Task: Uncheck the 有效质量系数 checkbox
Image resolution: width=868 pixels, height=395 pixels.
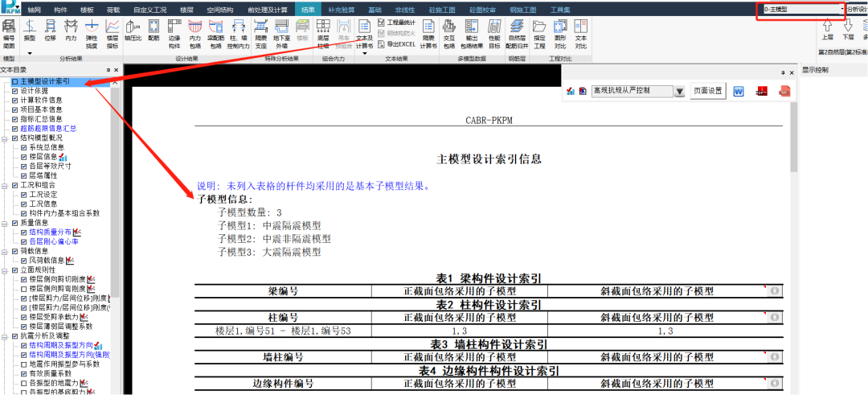Action: (x=23, y=373)
